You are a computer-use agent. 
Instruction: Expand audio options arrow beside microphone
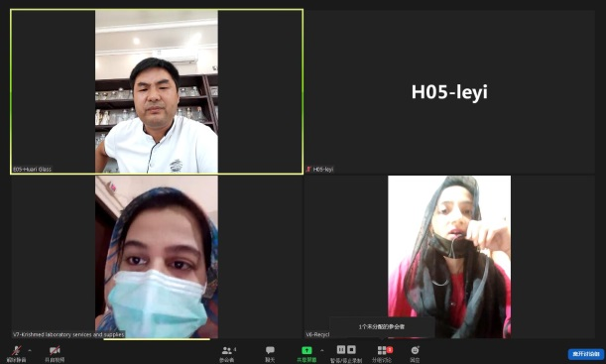(x=30, y=350)
